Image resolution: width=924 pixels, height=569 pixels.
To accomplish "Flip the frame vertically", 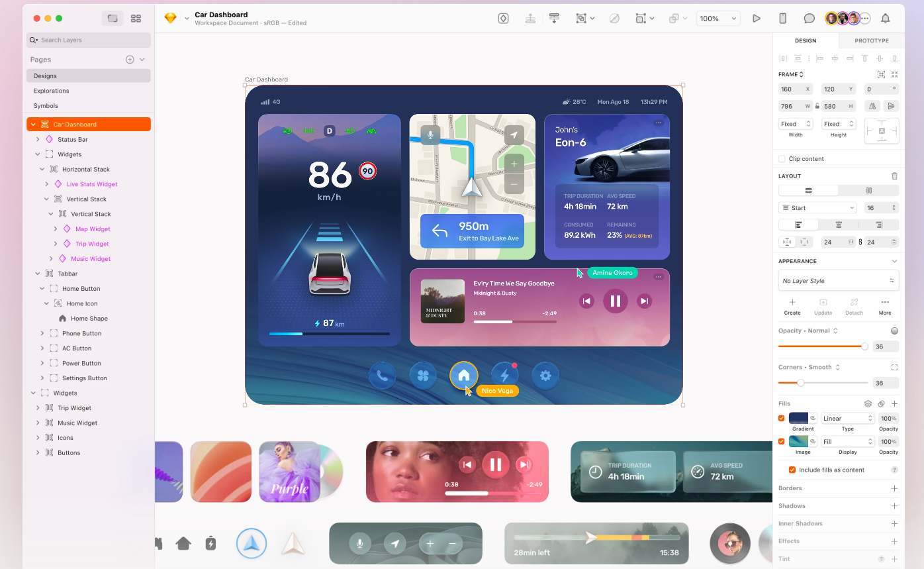I will [x=892, y=106].
